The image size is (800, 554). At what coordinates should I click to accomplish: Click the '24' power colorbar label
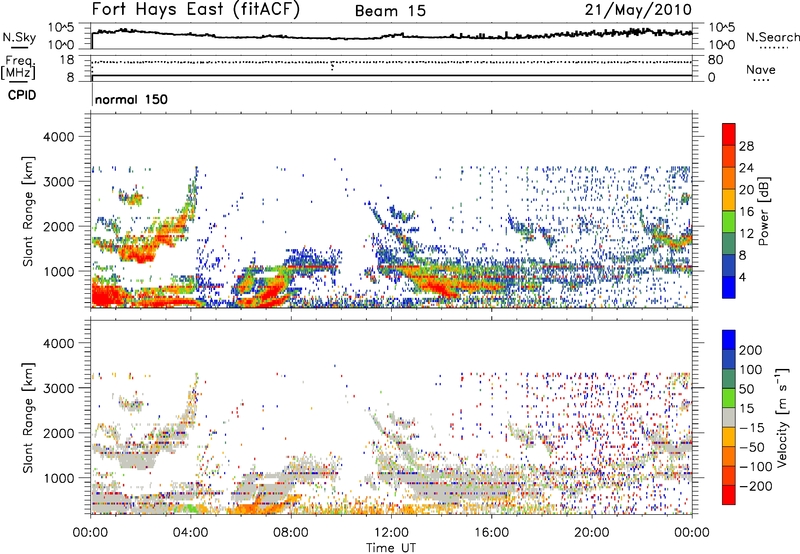click(x=746, y=168)
